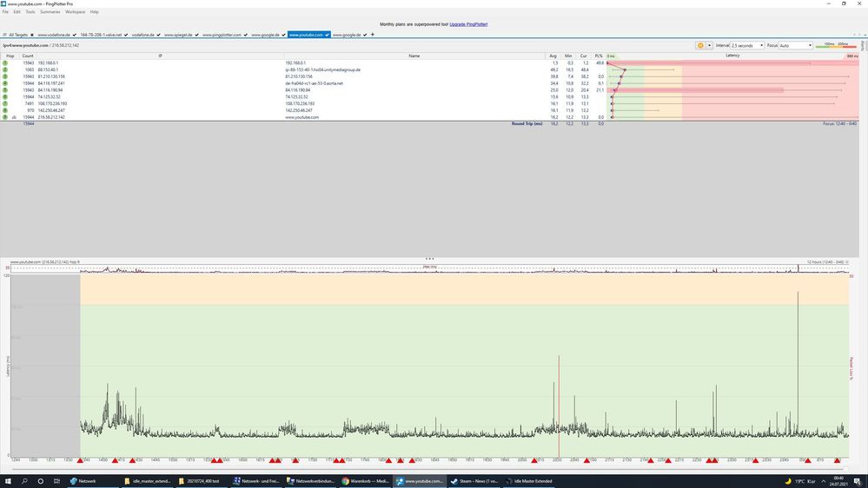Select hop 2 circle for 88.153.40.1
Viewport: 868px width, 488px height.
[x=5, y=69]
